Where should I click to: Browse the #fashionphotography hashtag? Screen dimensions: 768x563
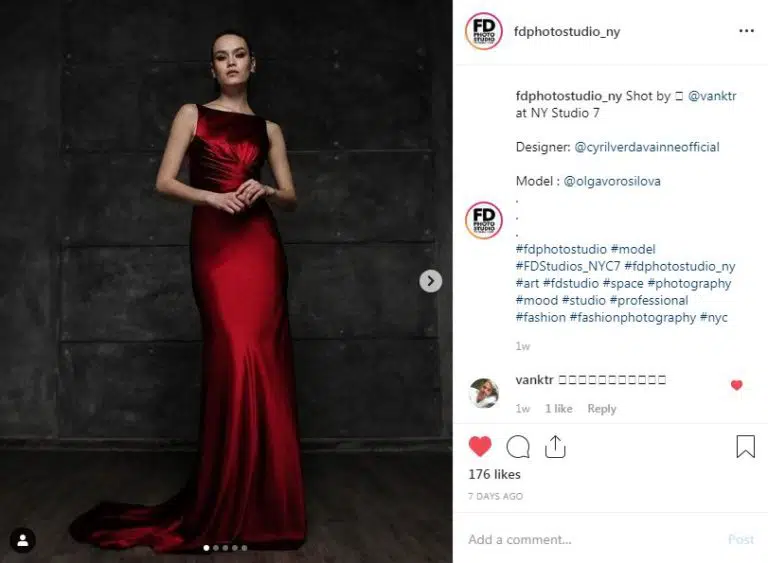tap(632, 318)
